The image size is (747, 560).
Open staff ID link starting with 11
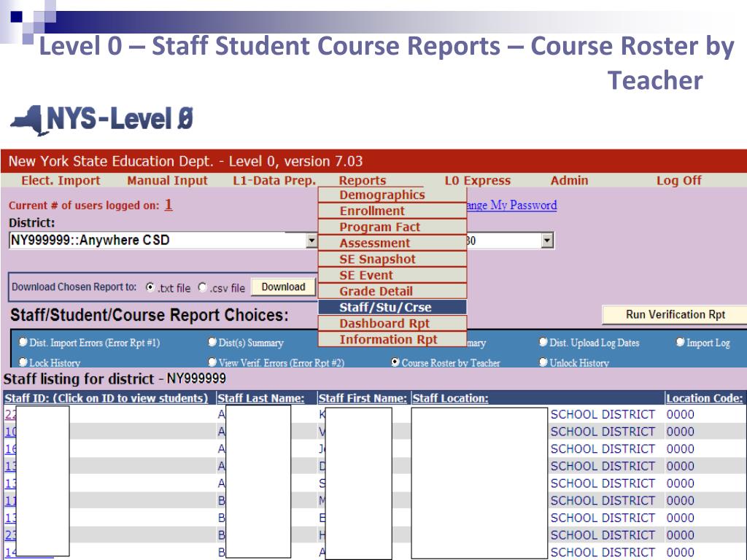pos(10,500)
